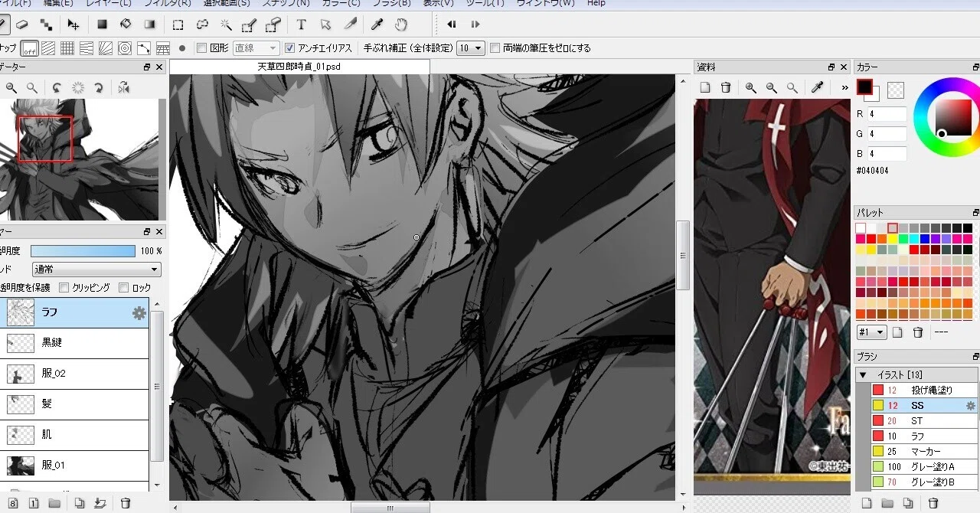Click the redo arrow in toolbar
This screenshot has height=513, width=980.
click(x=475, y=25)
